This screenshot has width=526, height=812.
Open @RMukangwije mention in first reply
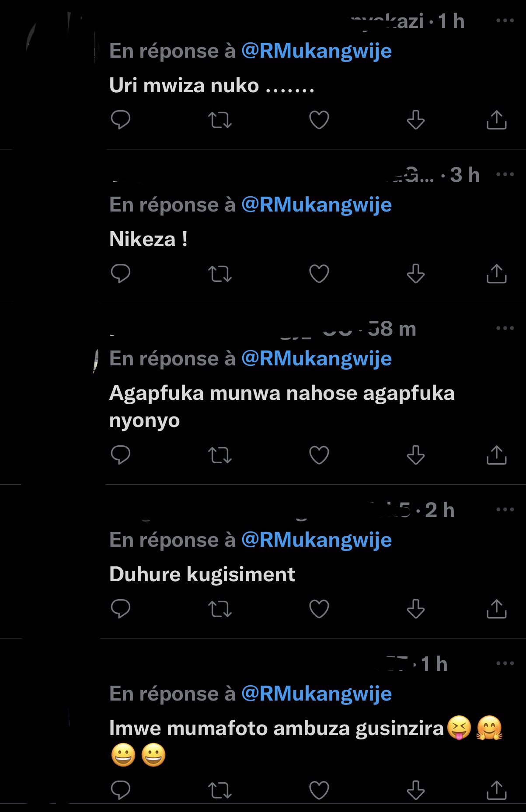(x=317, y=51)
